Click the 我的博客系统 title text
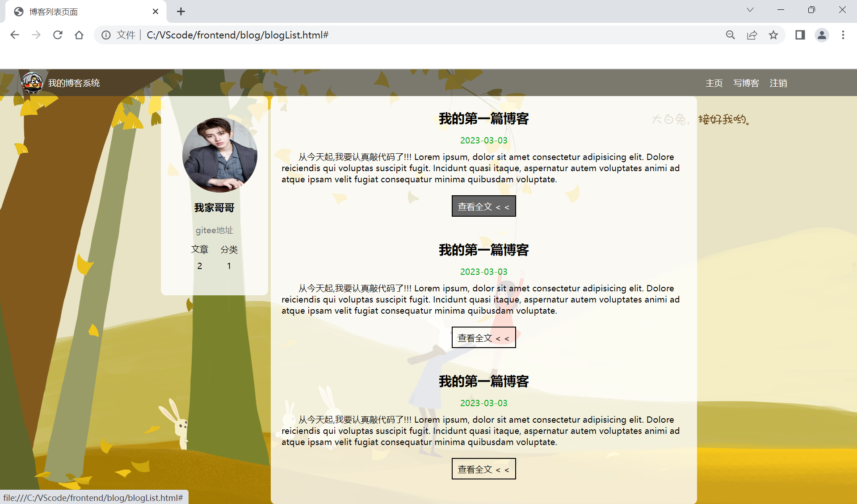The image size is (857, 504). [x=74, y=83]
